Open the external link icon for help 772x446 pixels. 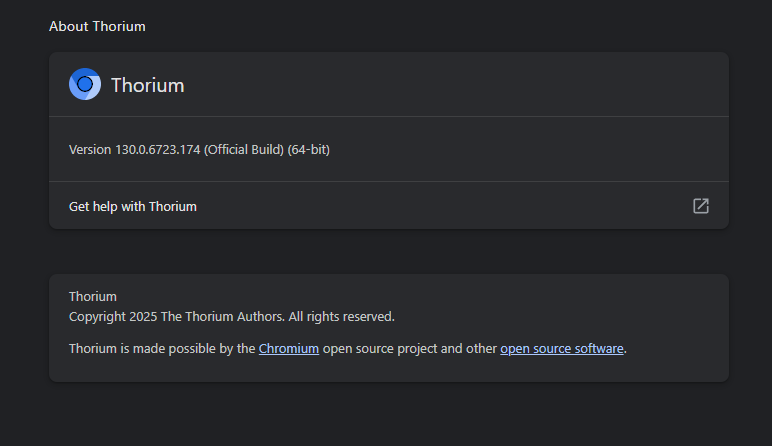(x=701, y=206)
